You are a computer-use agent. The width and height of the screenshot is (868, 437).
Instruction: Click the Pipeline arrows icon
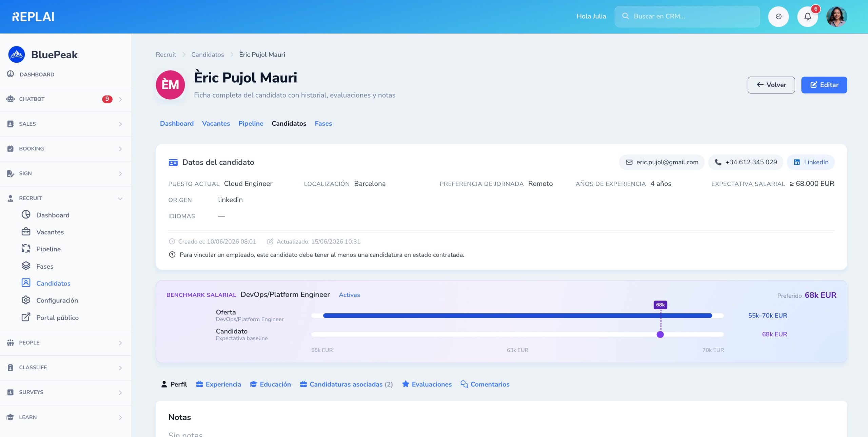coord(26,249)
